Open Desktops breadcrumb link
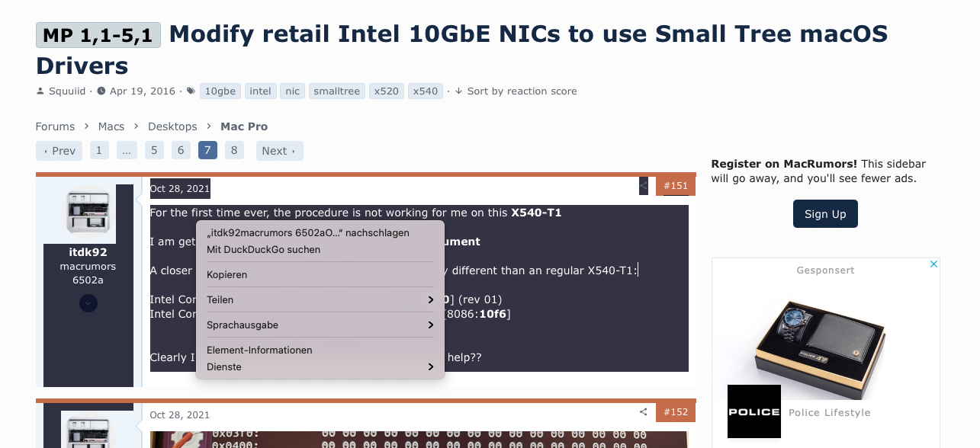This screenshot has width=980, height=448. [x=172, y=126]
